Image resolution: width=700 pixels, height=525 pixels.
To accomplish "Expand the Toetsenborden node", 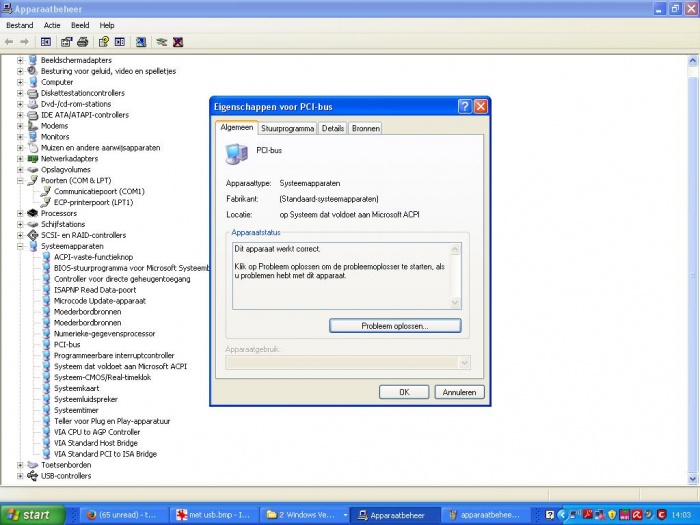I will tap(20, 465).
